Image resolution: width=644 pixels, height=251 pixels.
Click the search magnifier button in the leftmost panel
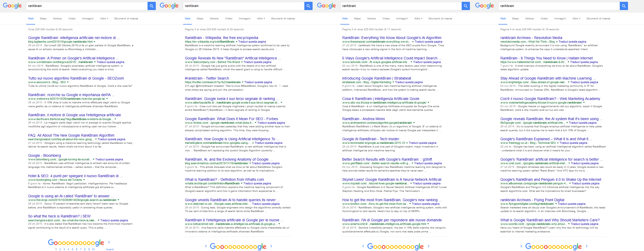[151, 6]
